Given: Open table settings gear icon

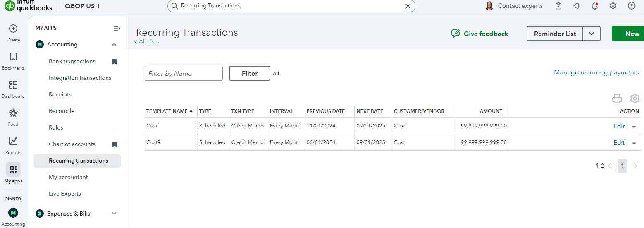Looking at the screenshot, I should click(635, 98).
